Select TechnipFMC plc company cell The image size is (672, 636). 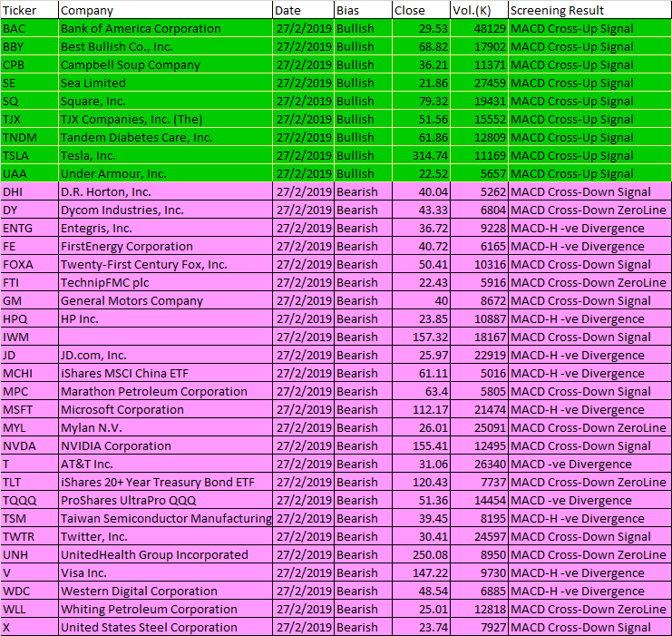(x=165, y=283)
